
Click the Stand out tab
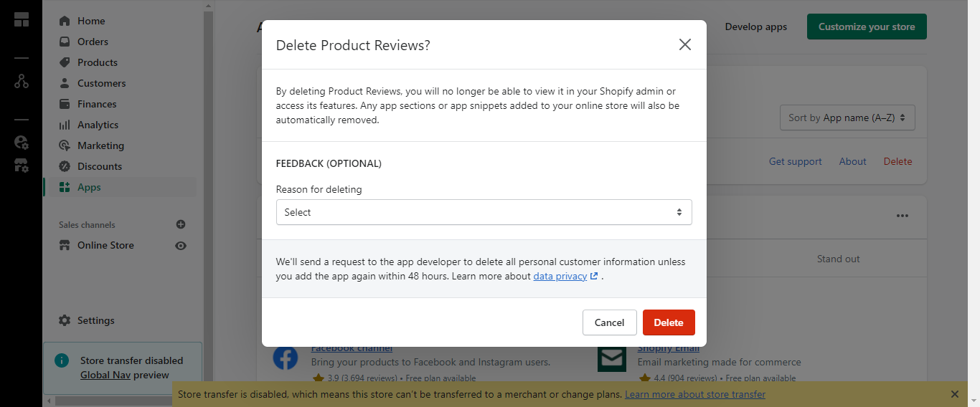838,259
